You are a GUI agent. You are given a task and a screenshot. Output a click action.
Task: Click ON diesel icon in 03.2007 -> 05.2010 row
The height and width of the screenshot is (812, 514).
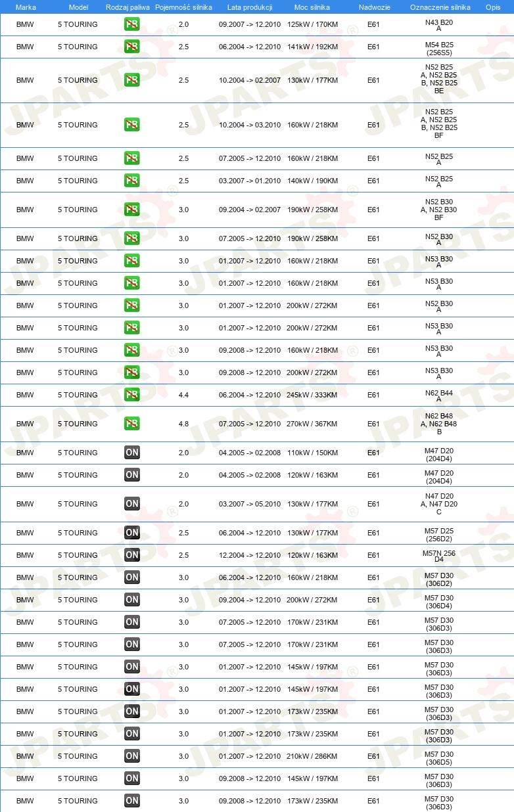(x=132, y=504)
